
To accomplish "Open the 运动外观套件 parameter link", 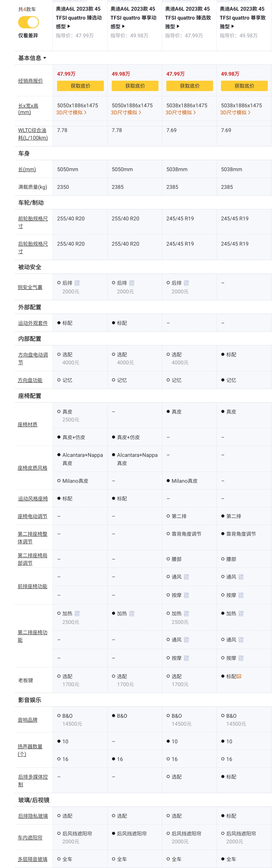I will (33, 323).
